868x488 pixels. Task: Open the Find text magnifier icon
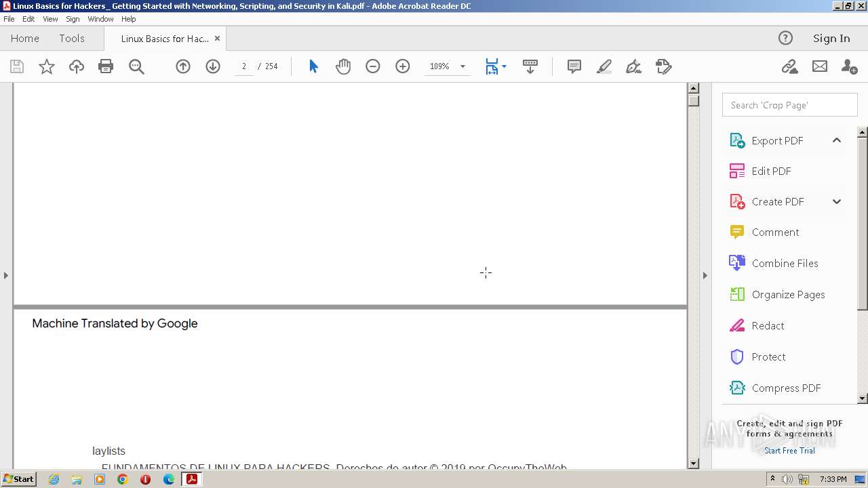136,66
